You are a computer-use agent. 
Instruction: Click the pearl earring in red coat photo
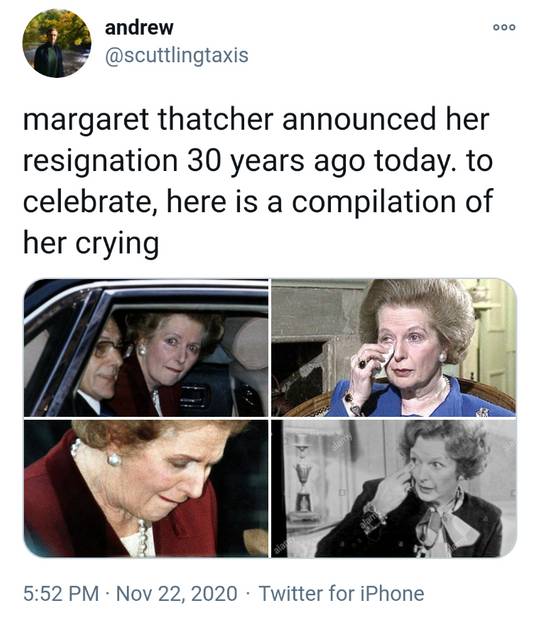click(114, 459)
